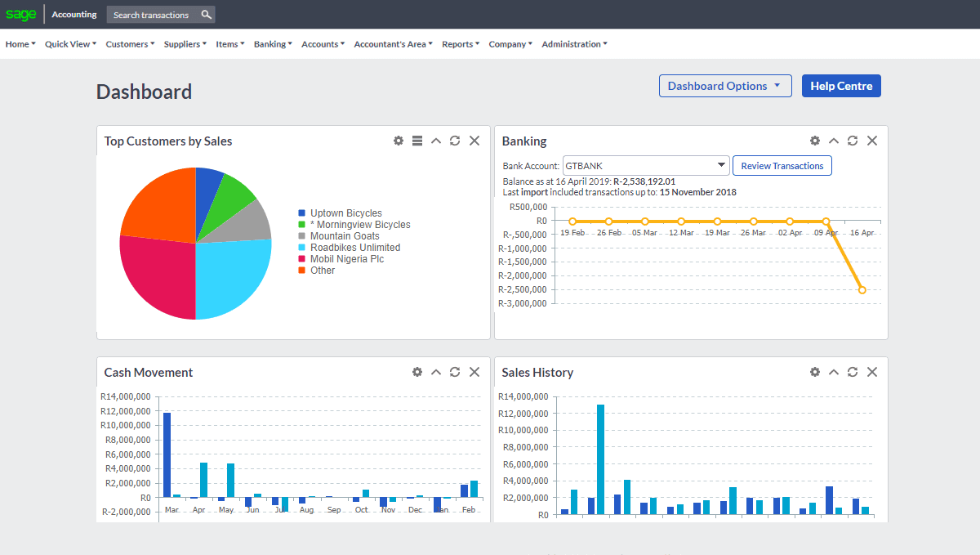980x555 pixels.
Task: Click the list view icon on Top Customers widget
Action: click(416, 141)
